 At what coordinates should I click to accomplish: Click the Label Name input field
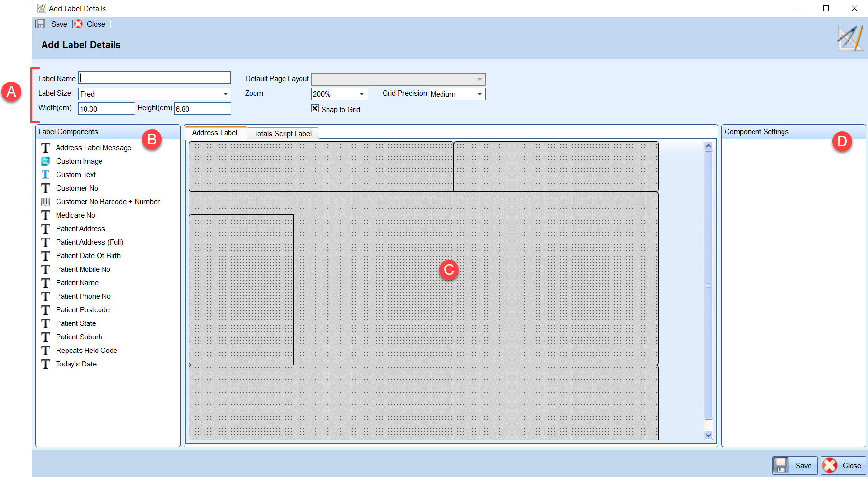pyautogui.click(x=155, y=78)
